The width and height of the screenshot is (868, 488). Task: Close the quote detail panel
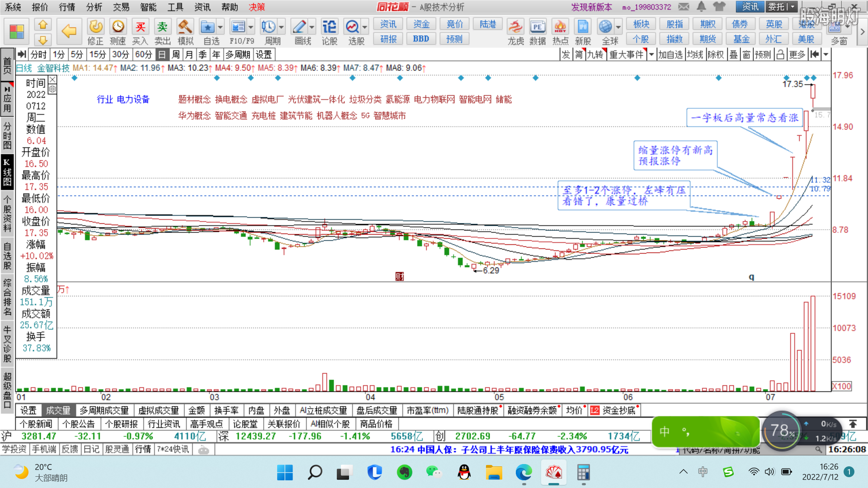tap(52, 80)
